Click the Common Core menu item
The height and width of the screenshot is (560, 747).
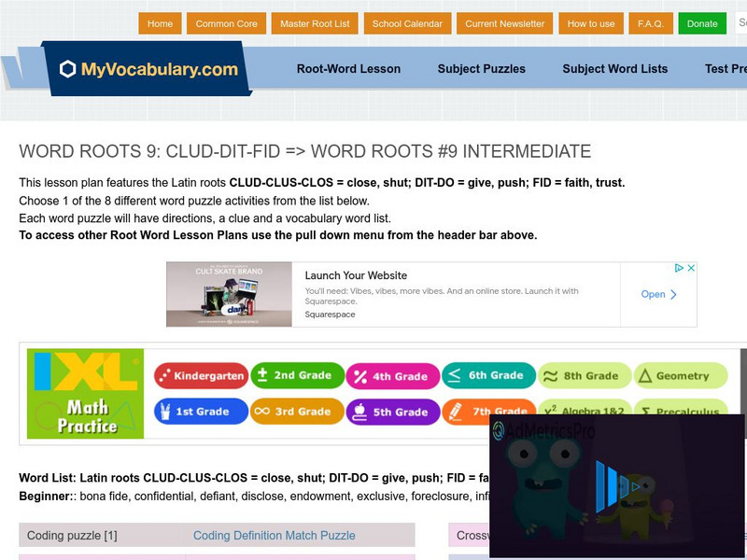pos(224,24)
